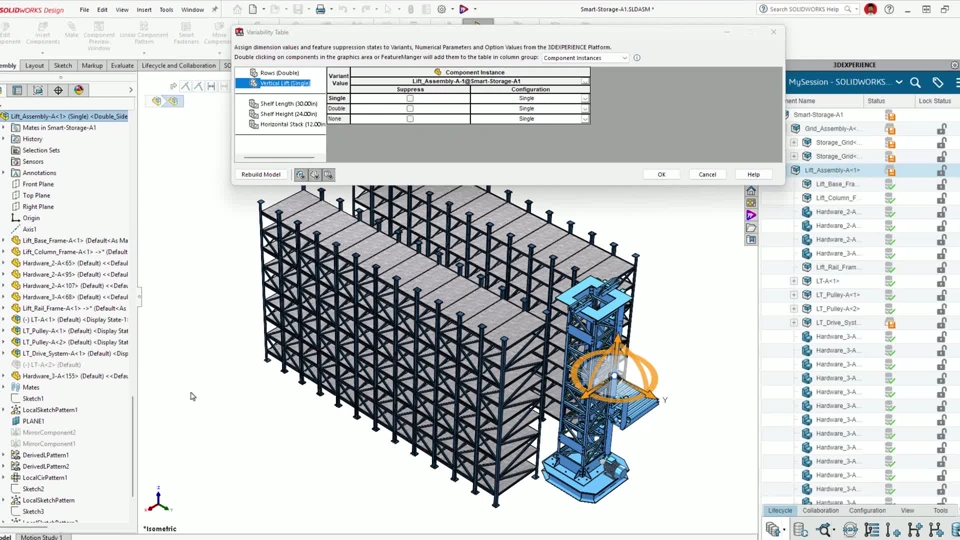Switch to Collaboration tab in 3DEXPERIENCE panel

[820, 511]
